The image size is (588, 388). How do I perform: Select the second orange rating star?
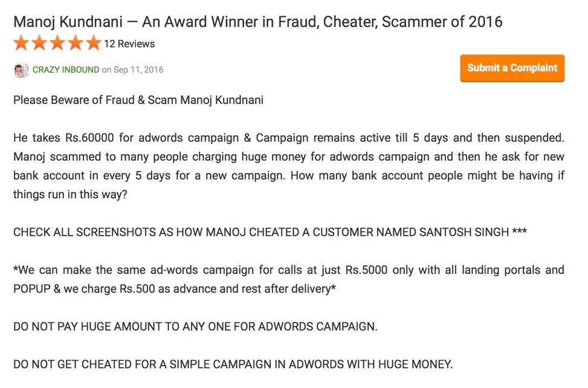pyautogui.click(x=39, y=43)
